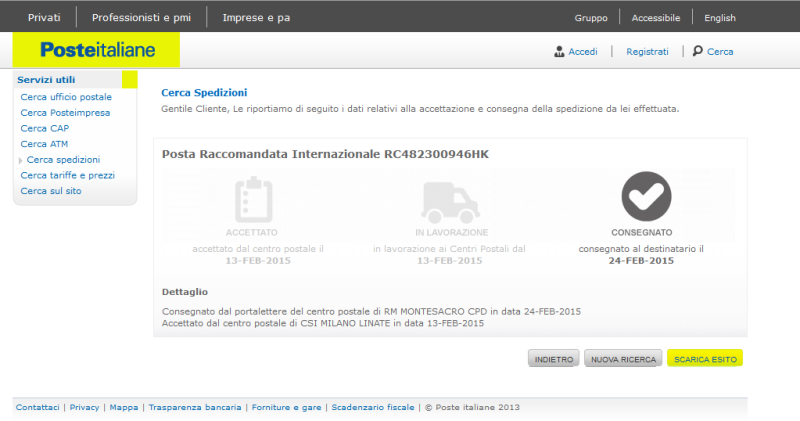Open the Registrati link
800x421 pixels.
tap(647, 51)
